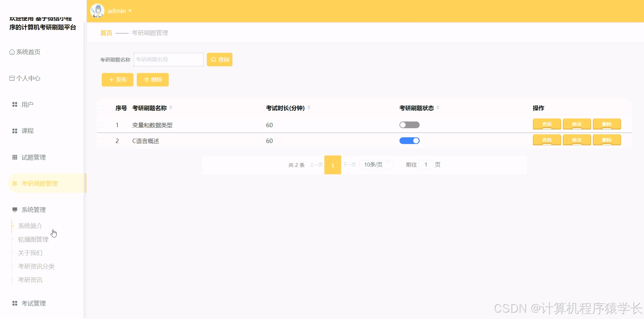The height and width of the screenshot is (319, 644).
Task: Click inside the 考研刷题名称 search field
Action: (168, 59)
